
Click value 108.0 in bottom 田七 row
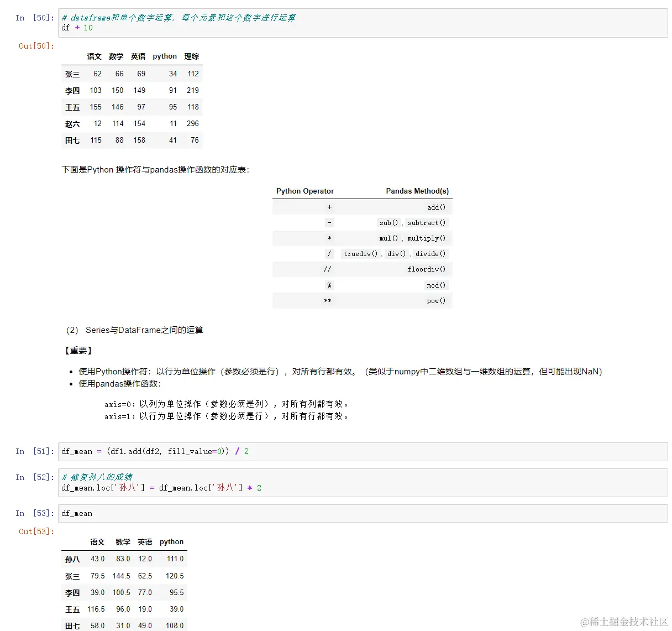(175, 625)
